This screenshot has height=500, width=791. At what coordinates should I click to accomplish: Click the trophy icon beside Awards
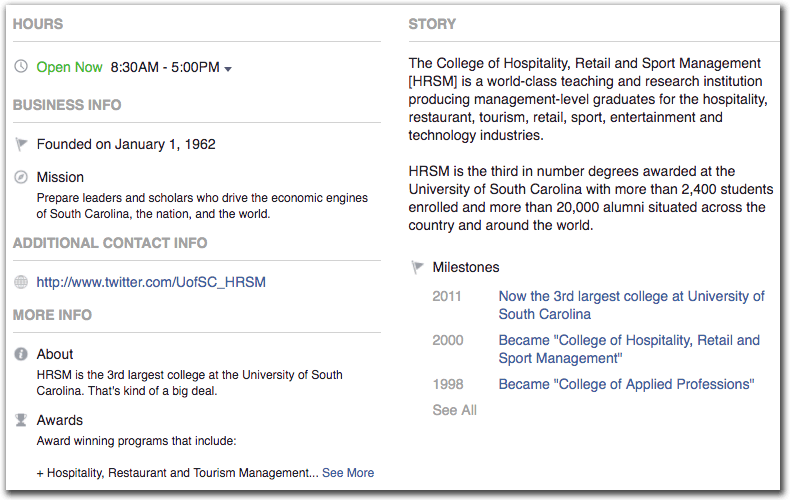tap(22, 420)
